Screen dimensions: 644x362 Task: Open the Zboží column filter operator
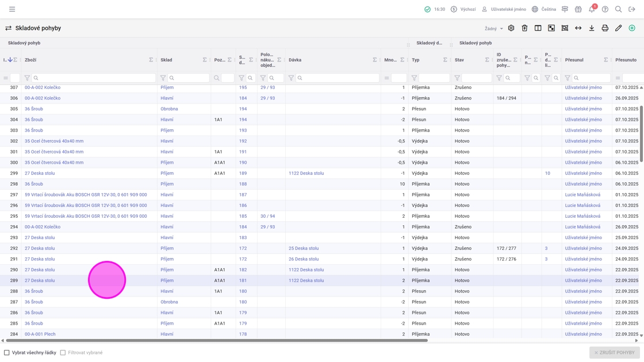click(x=27, y=78)
